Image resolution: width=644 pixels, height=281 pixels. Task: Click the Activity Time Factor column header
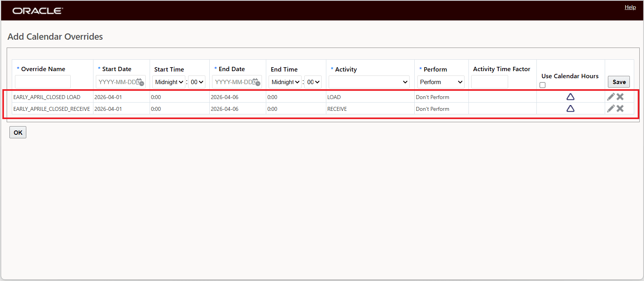[501, 69]
